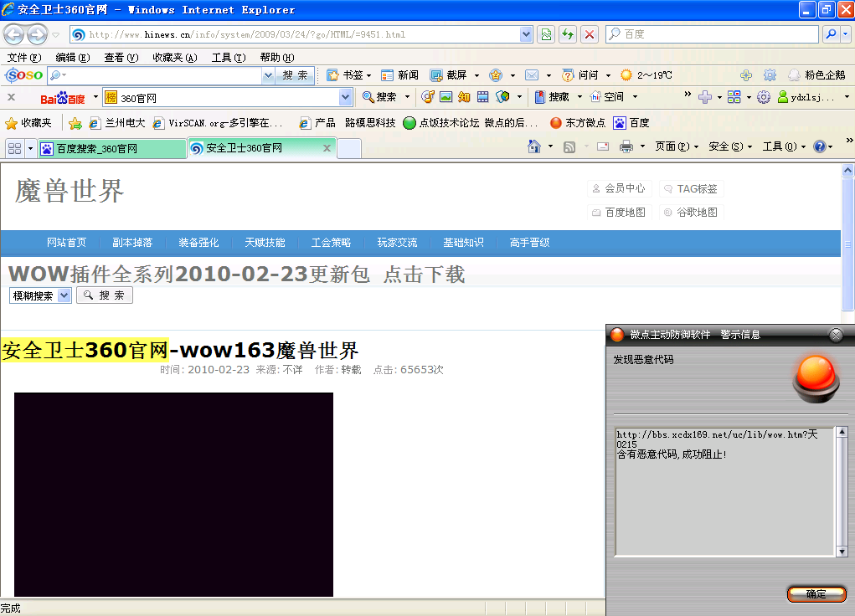Click the black video thumbnail area
Image resolution: width=855 pixels, height=616 pixels.
point(173,495)
